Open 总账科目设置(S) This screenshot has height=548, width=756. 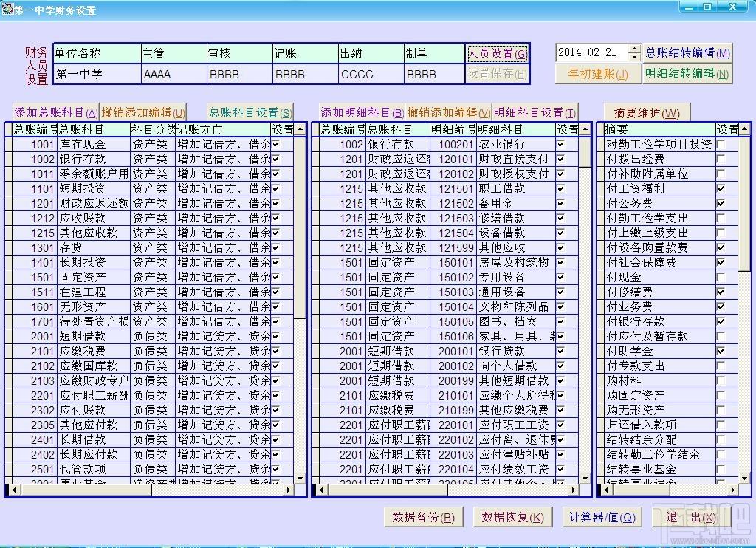[250, 113]
